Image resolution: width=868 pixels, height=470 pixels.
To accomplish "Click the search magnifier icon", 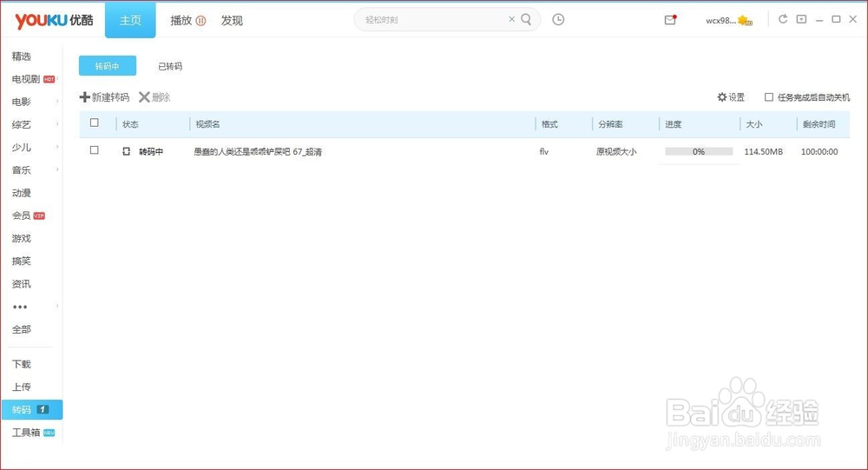I will [526, 19].
